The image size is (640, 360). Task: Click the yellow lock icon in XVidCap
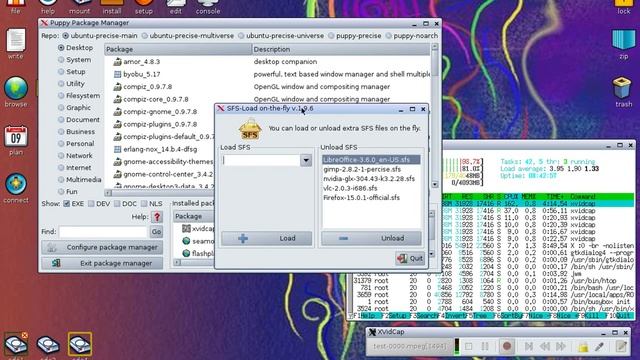coord(583,347)
